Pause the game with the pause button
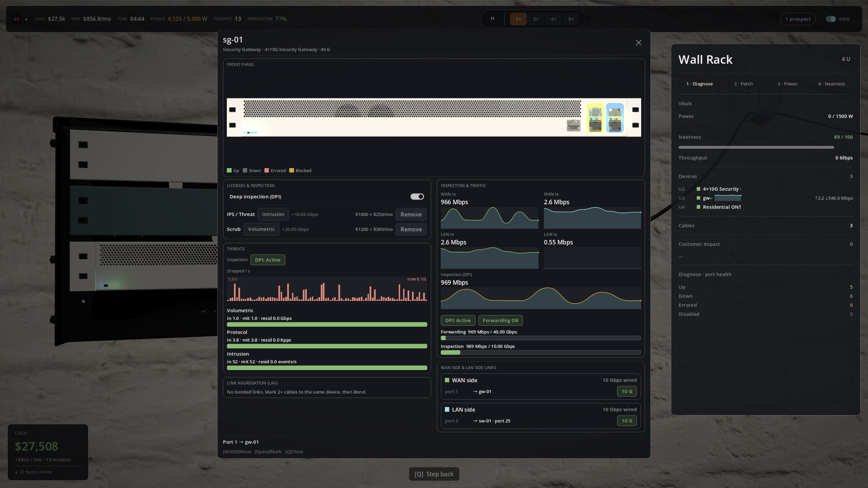 [x=492, y=19]
